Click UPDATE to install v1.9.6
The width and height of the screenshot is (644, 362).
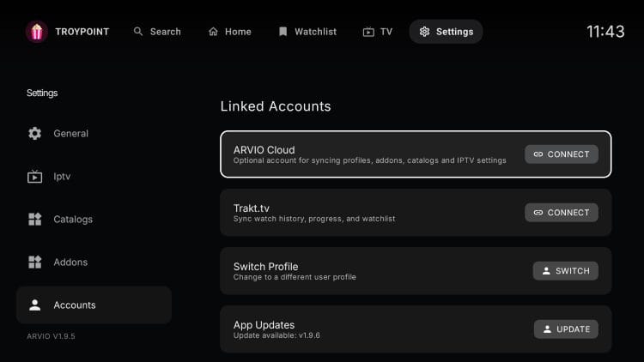(x=566, y=329)
